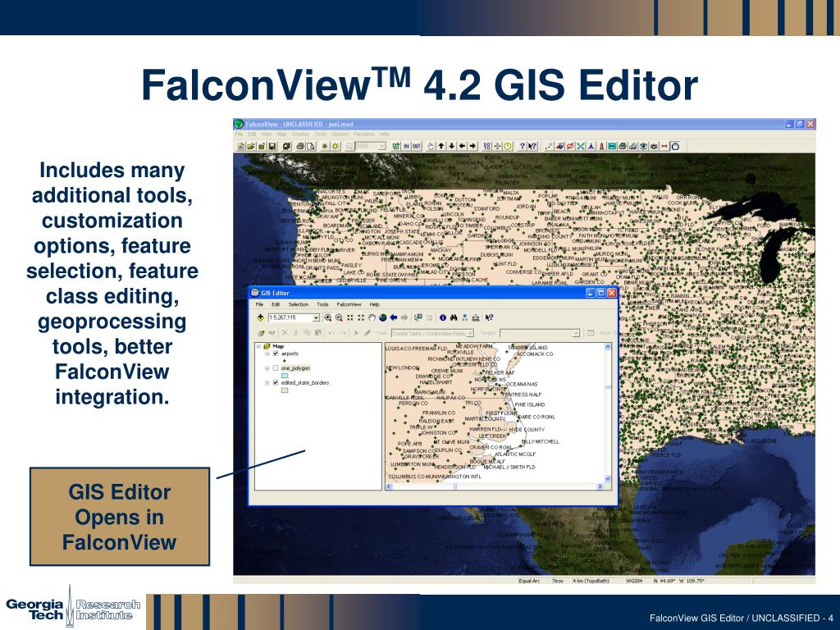Click the Print Preview icon in FalconView toolbar
This screenshot has width=840, height=630.
(x=311, y=146)
